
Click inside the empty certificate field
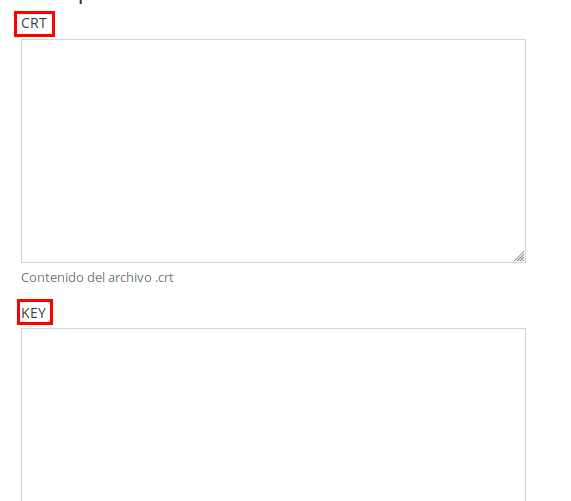[273, 151]
